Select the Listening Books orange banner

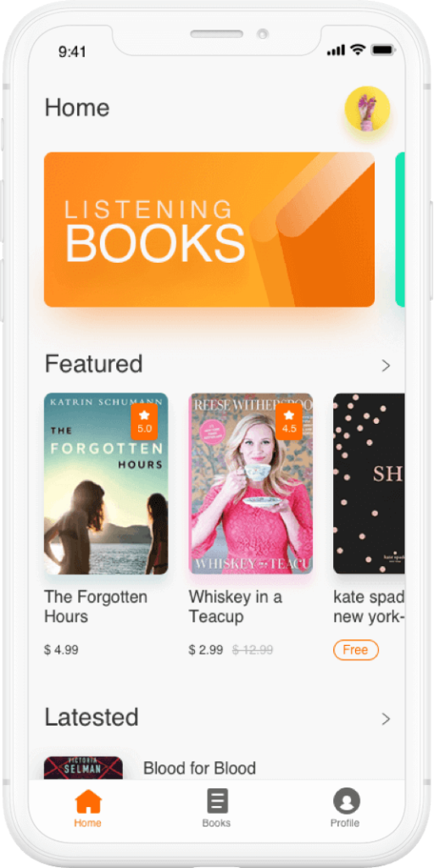click(x=209, y=229)
